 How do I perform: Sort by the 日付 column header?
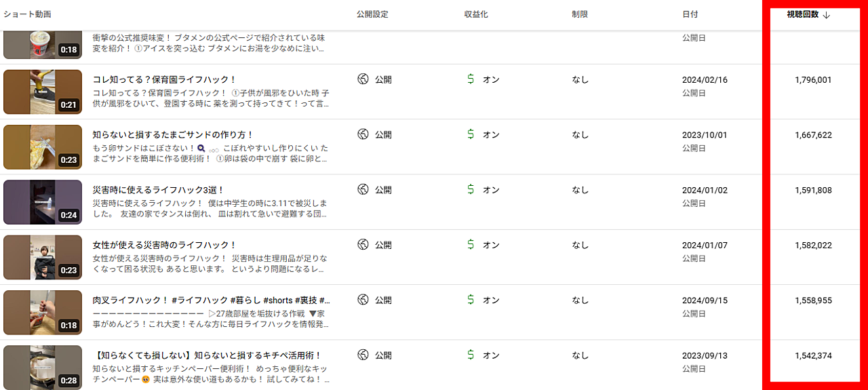(690, 14)
